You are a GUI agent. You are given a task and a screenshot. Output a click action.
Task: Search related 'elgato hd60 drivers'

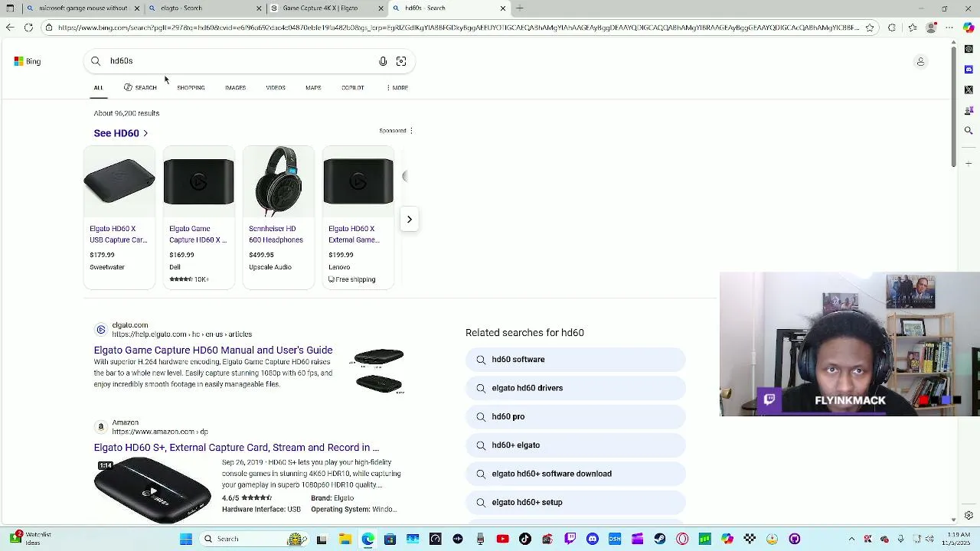576,388
